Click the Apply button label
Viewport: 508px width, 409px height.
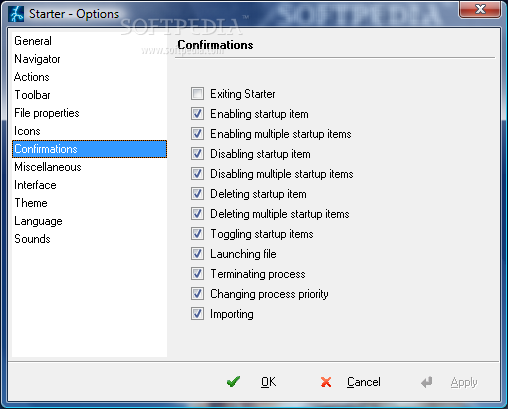pos(464,383)
